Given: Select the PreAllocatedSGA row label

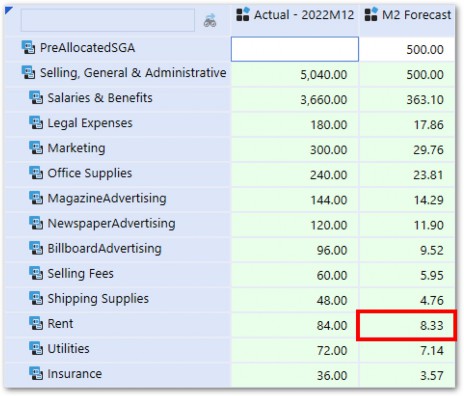Looking at the screenshot, I should click(87, 48).
